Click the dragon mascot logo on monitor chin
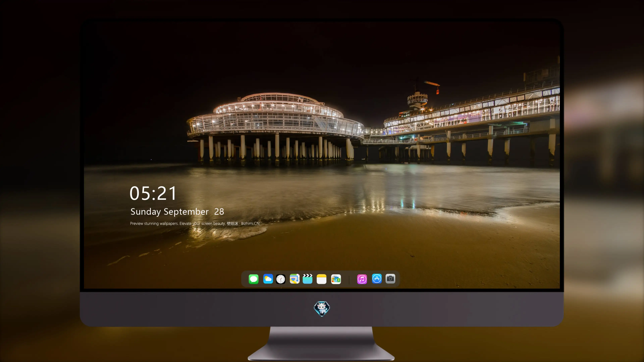644x362 pixels. pos(322,309)
